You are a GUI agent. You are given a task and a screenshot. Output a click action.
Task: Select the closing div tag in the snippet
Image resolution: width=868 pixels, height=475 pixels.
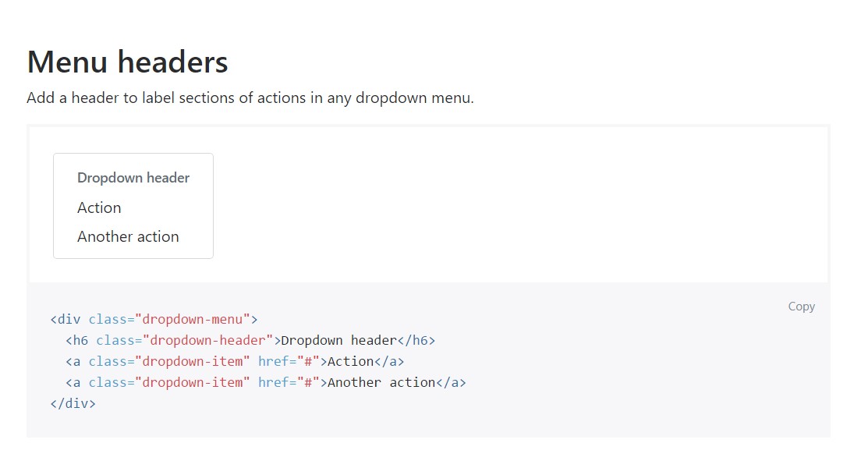coord(73,403)
